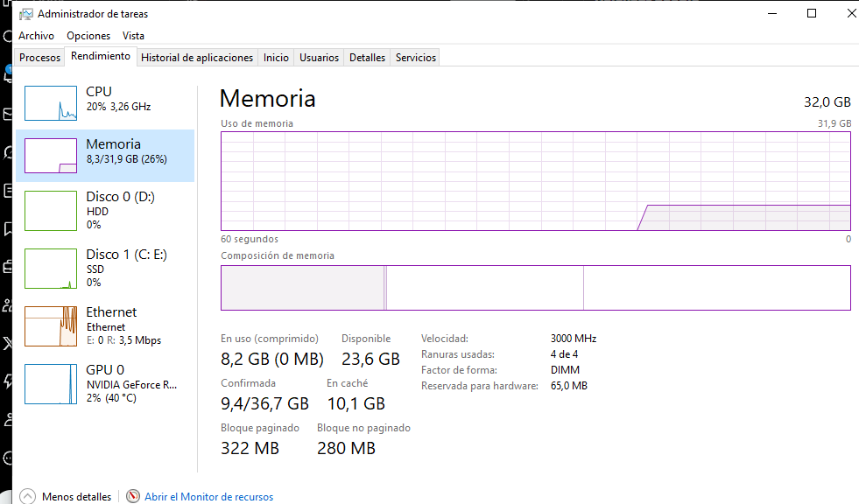Click the Composición de memoria bar
This screenshot has height=504, width=859.
coord(536,288)
